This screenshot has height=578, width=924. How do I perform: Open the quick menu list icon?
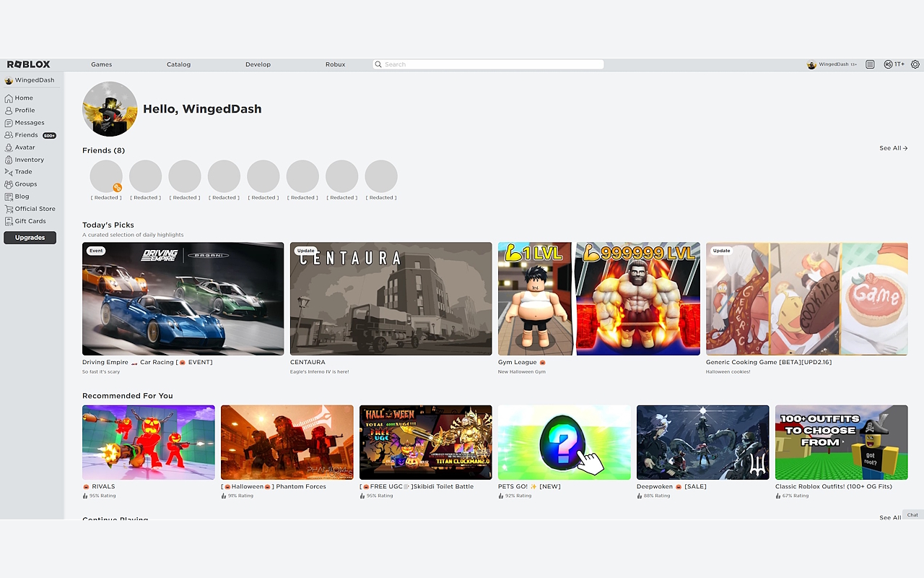coord(870,64)
